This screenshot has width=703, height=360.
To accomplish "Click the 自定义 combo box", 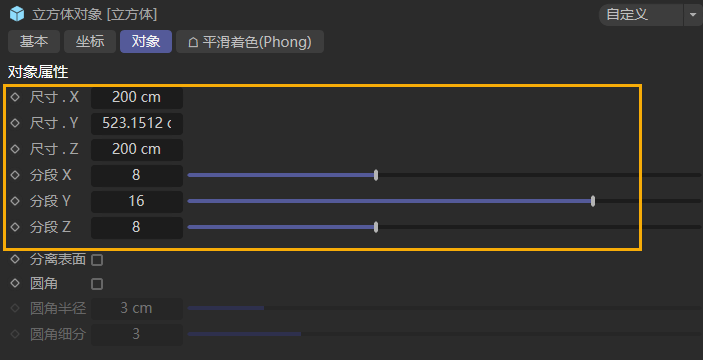I will pyautogui.click(x=641, y=15).
